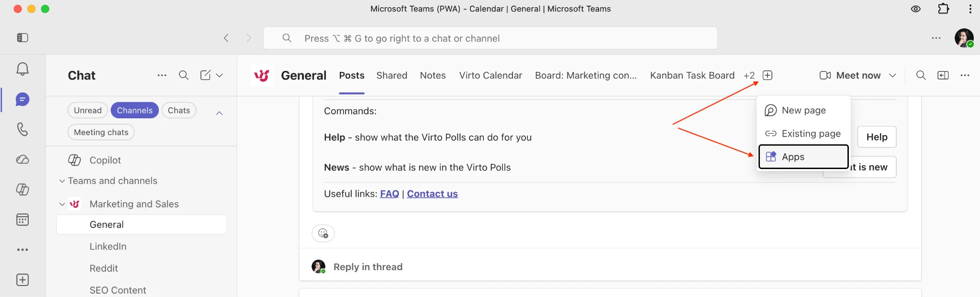Switch to the Notes tab
The width and height of the screenshot is (980, 297).
pos(433,75)
